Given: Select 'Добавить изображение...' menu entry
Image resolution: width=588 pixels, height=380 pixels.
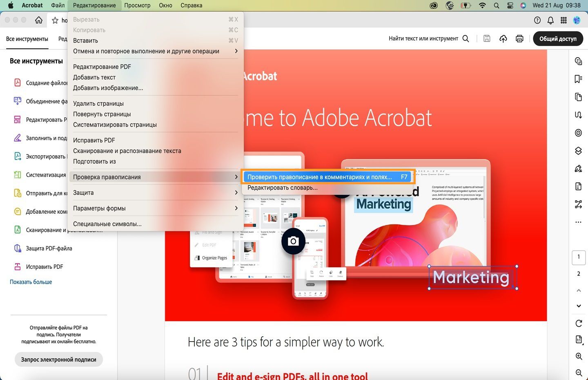Looking at the screenshot, I should 156,88.
